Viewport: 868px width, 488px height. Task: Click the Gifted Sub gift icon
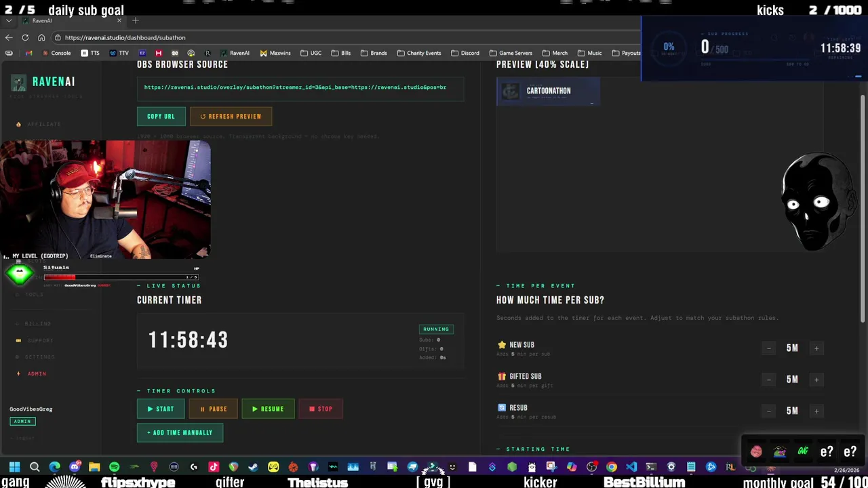[502, 376]
